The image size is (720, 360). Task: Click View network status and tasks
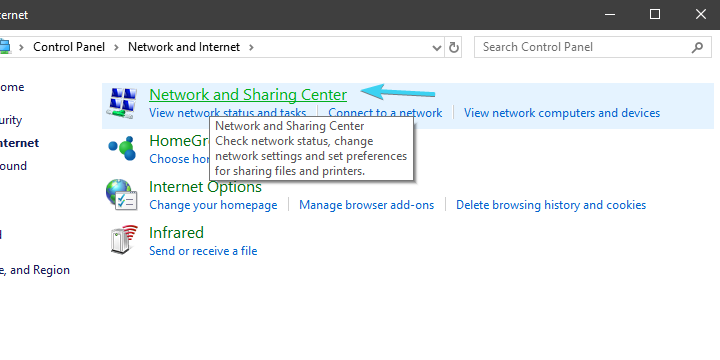click(x=227, y=113)
